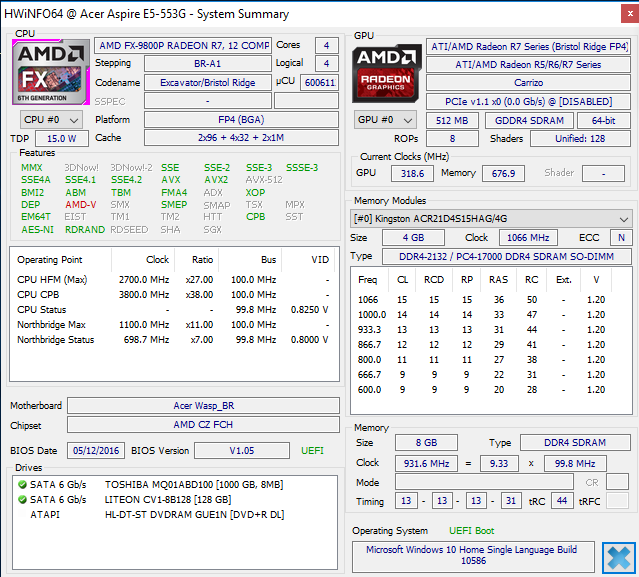Click the Windows 10 Home operating system box
Viewport: 639px width, 577px height.
tap(473, 556)
